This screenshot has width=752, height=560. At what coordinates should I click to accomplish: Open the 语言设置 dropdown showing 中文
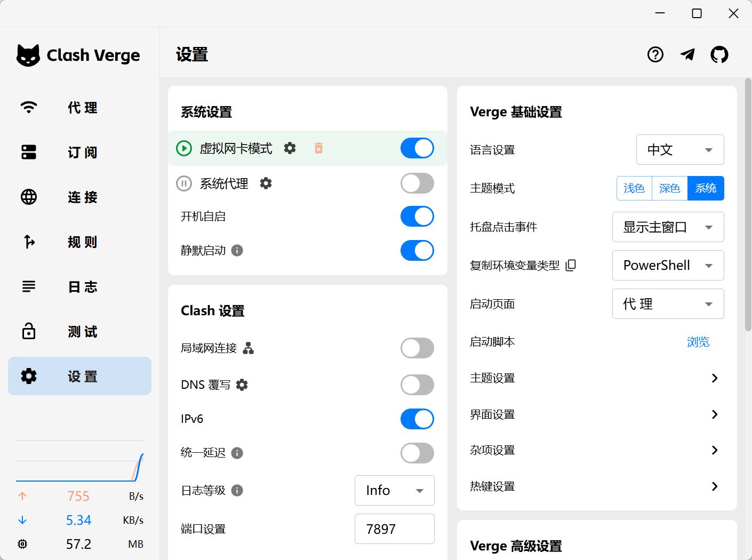(680, 150)
